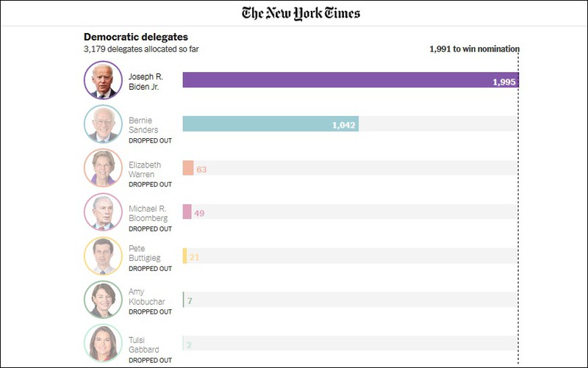
Task: Click The New York Times logo
Action: [x=301, y=13]
